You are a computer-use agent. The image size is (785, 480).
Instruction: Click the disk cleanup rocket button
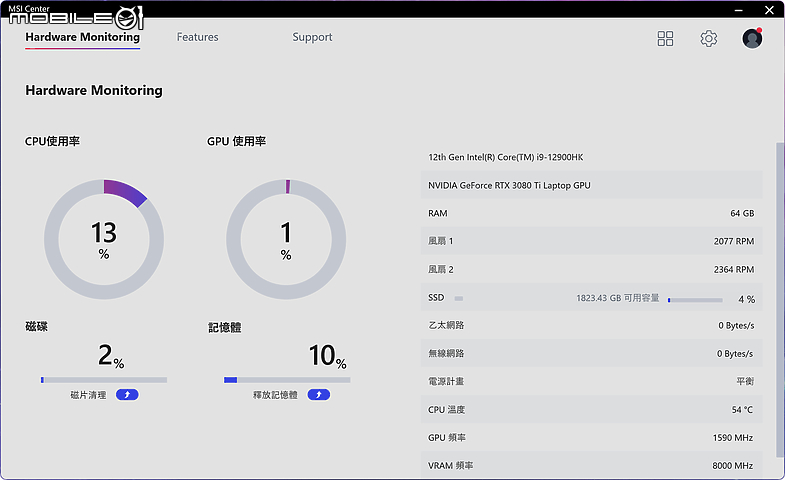click(x=127, y=395)
